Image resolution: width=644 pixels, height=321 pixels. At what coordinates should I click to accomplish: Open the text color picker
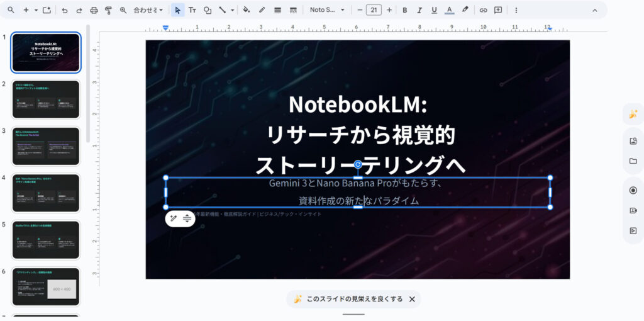click(449, 10)
